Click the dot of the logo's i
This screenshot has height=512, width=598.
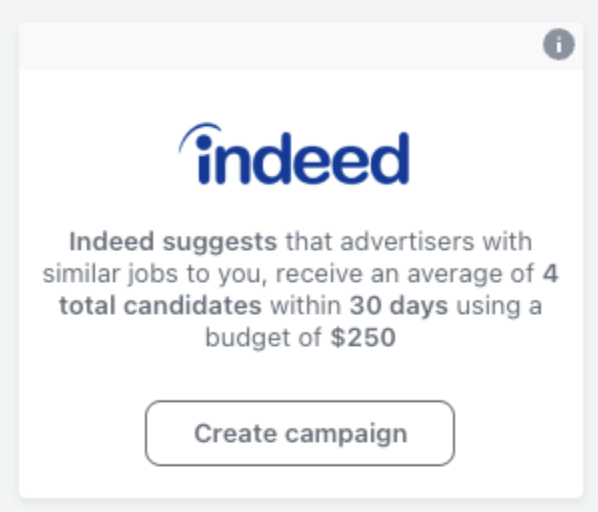coord(204,143)
